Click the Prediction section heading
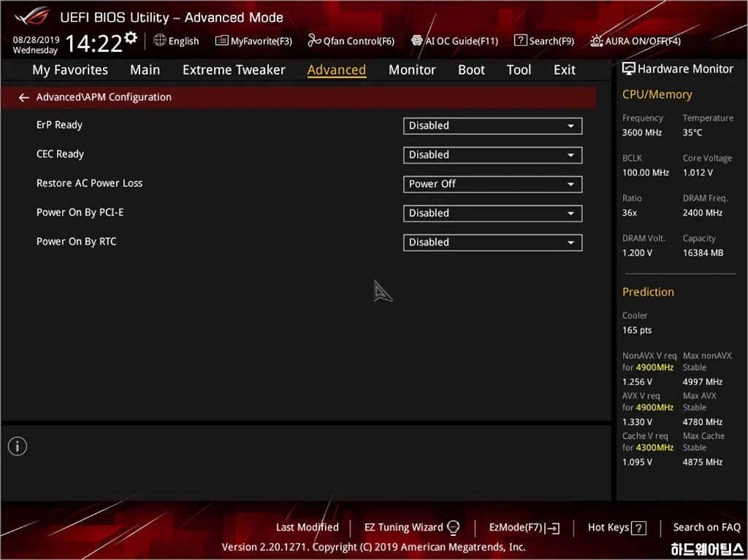 [x=648, y=292]
